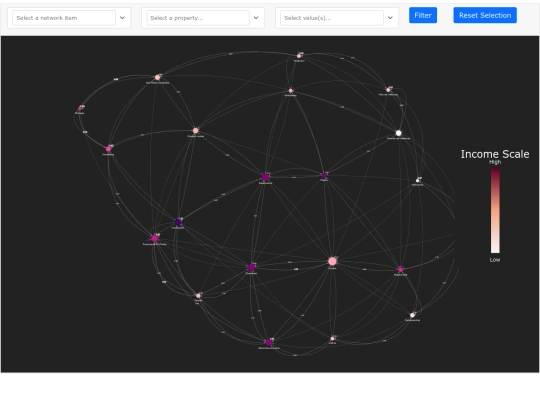The height and width of the screenshot is (405, 540).
Task: Click the Filter button
Action: pos(423,15)
